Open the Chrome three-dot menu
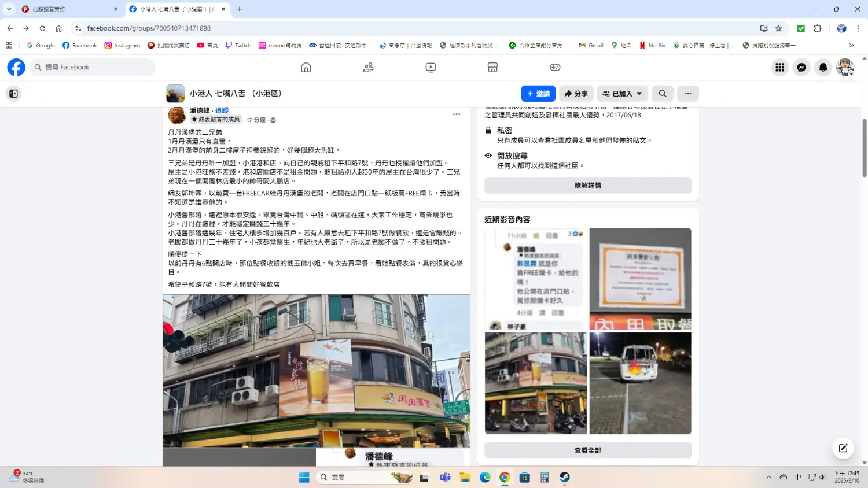Image resolution: width=868 pixels, height=488 pixels. 858,28
